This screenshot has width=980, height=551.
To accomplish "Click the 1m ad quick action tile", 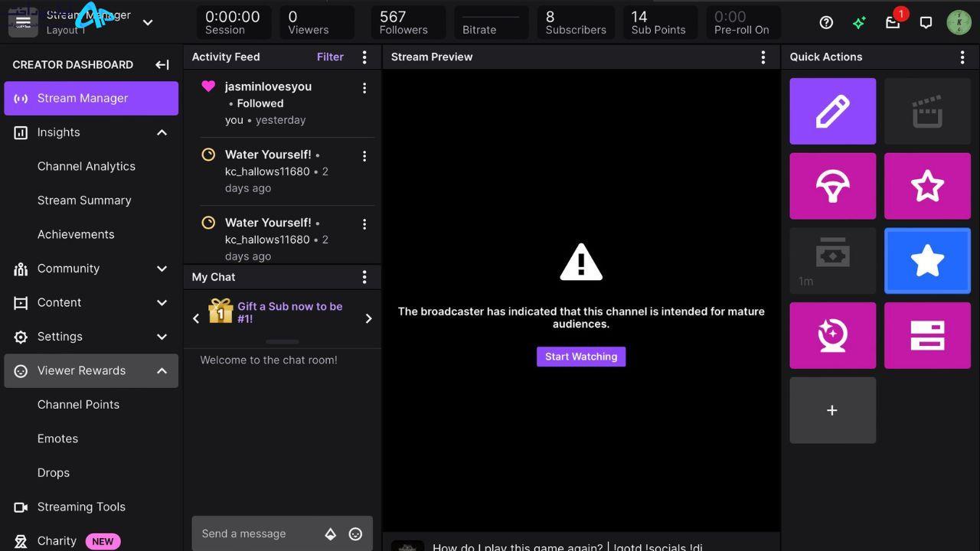I will click(x=833, y=261).
